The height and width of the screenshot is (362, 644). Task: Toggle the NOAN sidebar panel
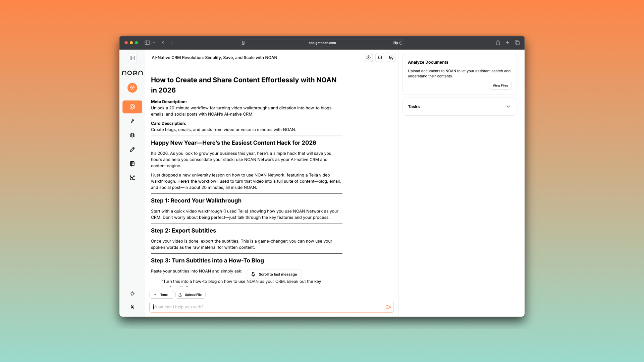click(x=132, y=58)
